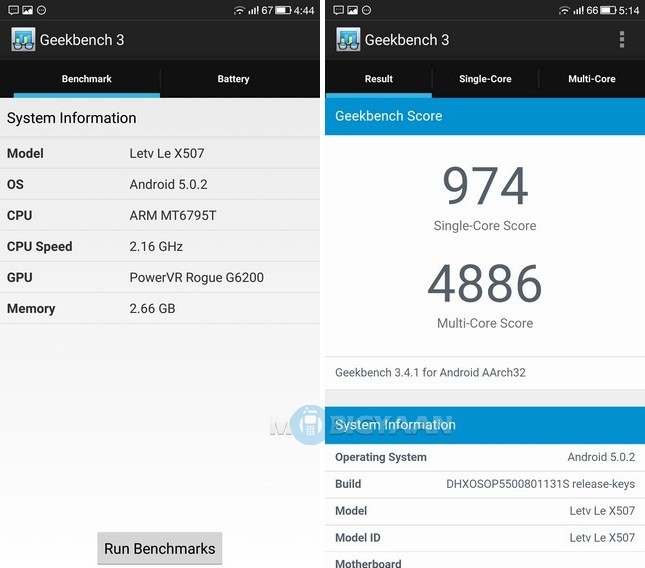Tap Wi-Fi icon in left status bar
The image size is (645, 568).
[x=239, y=10]
